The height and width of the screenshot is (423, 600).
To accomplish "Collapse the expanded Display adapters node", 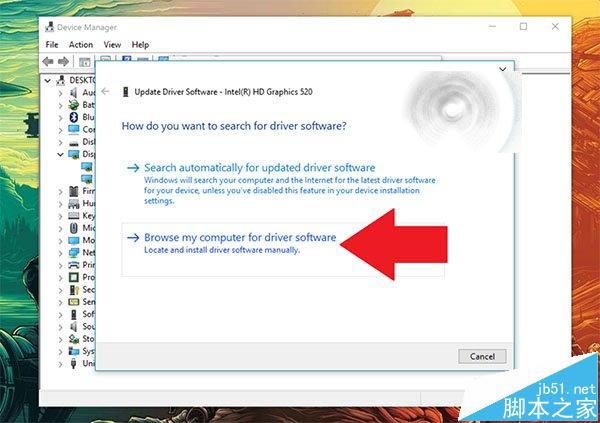I will 60,154.
